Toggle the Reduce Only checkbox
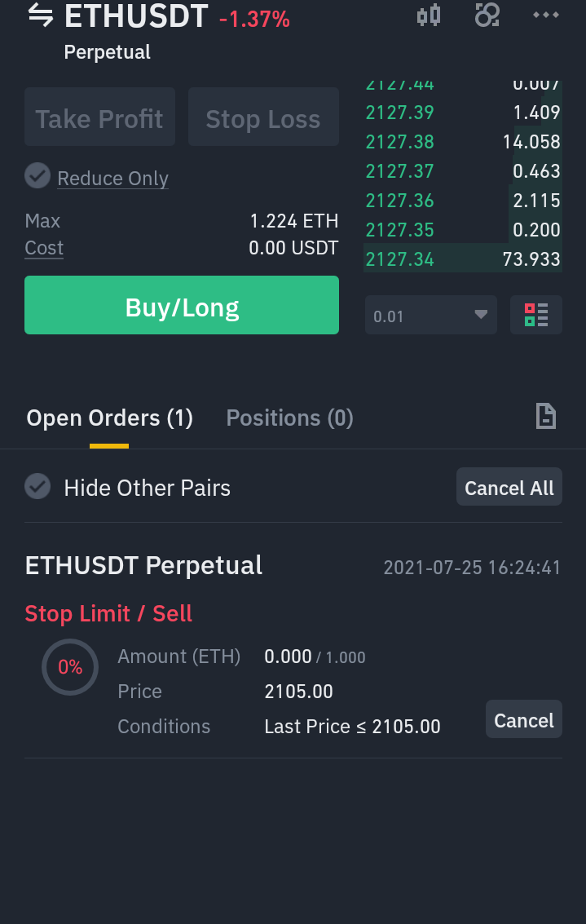586x924 pixels. click(37, 175)
